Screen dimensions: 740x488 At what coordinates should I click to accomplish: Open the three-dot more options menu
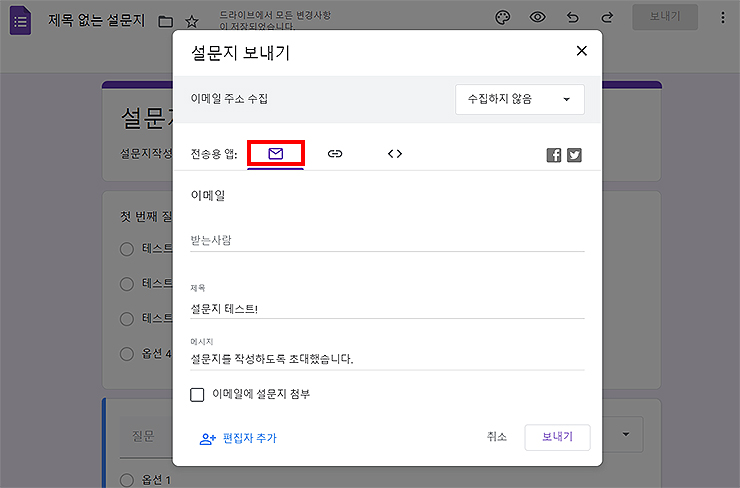[723, 17]
